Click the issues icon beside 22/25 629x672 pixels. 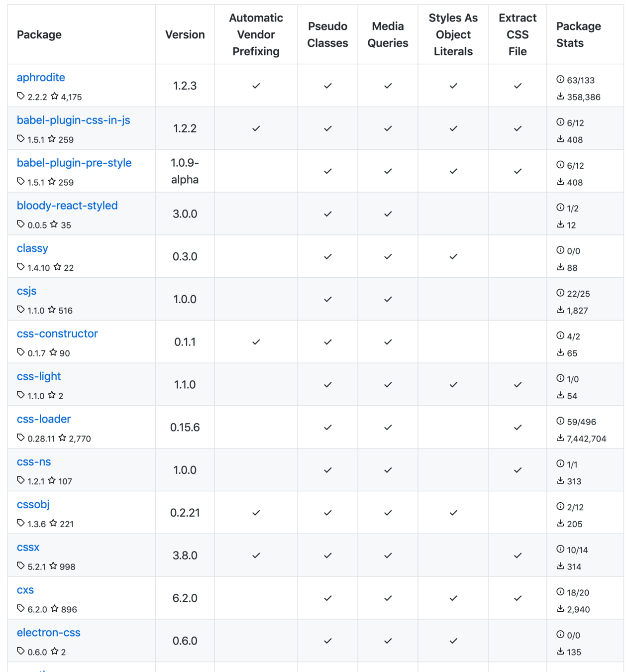click(x=560, y=293)
